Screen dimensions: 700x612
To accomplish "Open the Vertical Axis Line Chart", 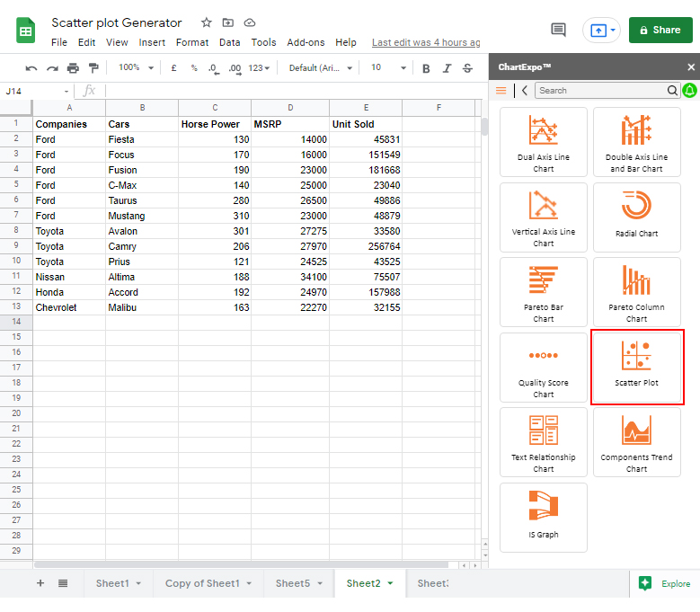I will tap(544, 217).
